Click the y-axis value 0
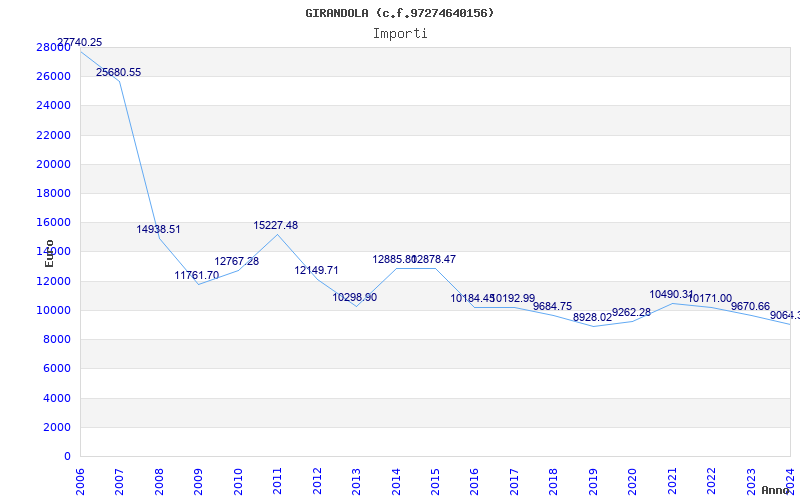 click(x=67, y=456)
